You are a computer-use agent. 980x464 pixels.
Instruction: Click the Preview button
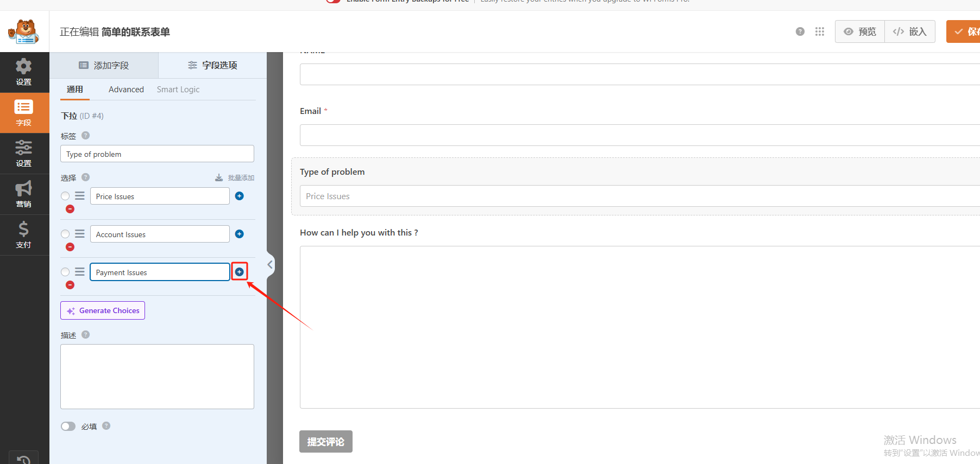(x=859, y=31)
